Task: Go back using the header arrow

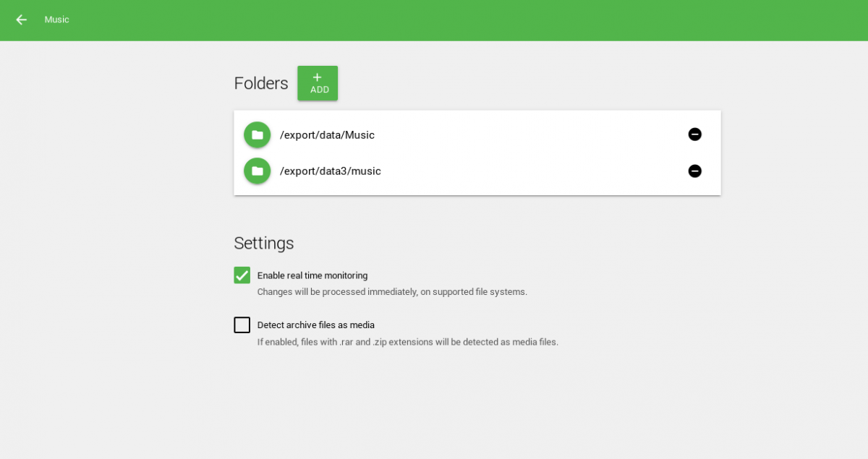Action: pos(21,20)
